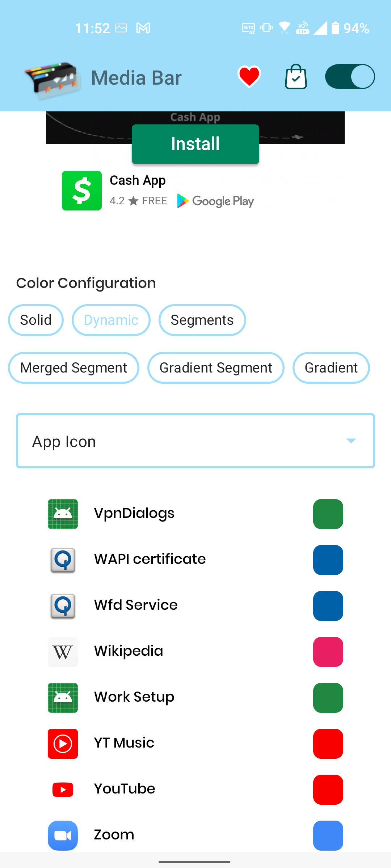This screenshot has width=391, height=868.
Task: Tap the heart favorite icon
Action: tap(249, 76)
